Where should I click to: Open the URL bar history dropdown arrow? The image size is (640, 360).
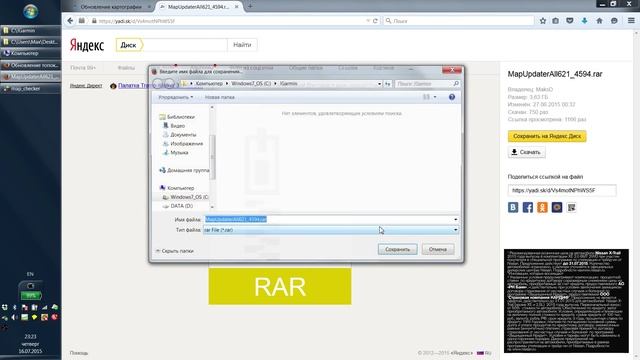click(x=368, y=21)
